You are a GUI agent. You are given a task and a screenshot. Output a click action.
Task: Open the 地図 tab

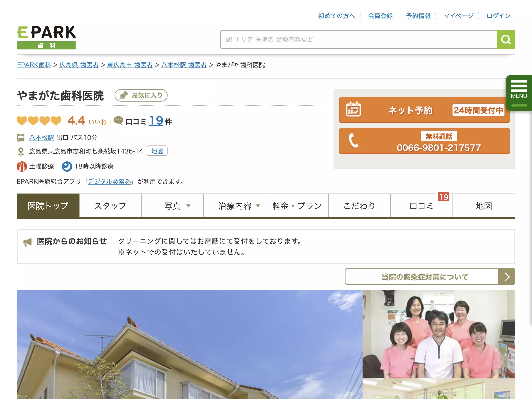[x=484, y=205]
